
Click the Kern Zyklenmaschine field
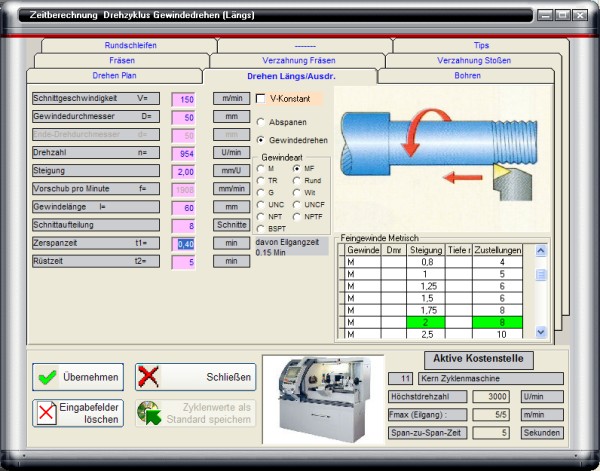pos(491,378)
